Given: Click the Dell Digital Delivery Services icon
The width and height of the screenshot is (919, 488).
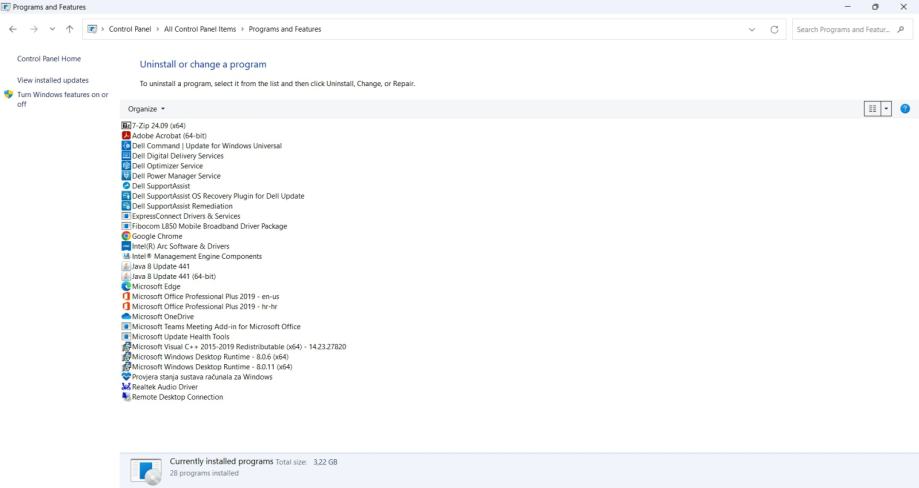Looking at the screenshot, I should 126,155.
